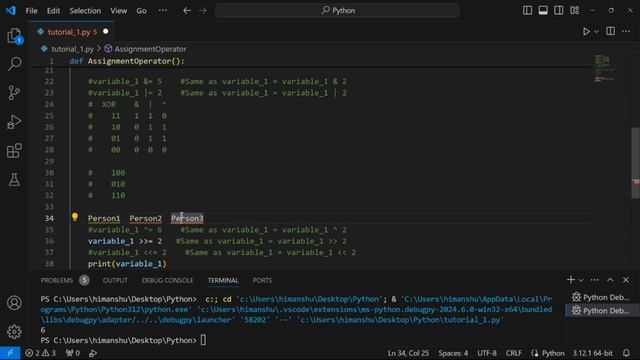Change the CRLF end of line sequence

click(513, 353)
